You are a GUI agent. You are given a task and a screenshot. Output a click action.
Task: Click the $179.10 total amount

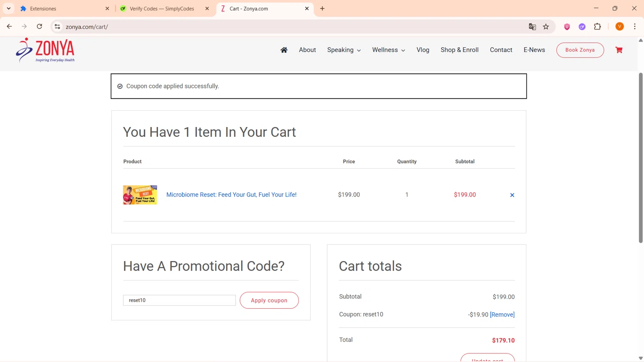coord(503,341)
